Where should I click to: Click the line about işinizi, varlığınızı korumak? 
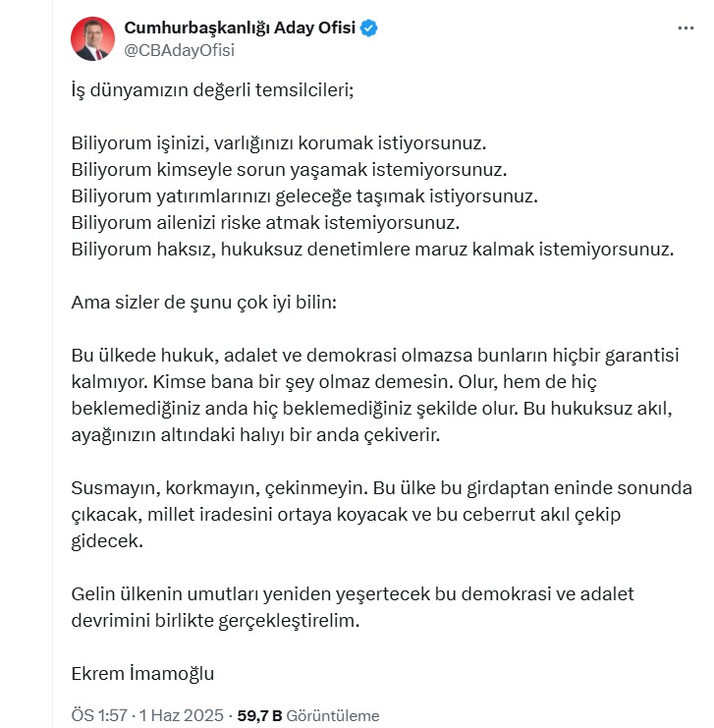click(x=279, y=143)
